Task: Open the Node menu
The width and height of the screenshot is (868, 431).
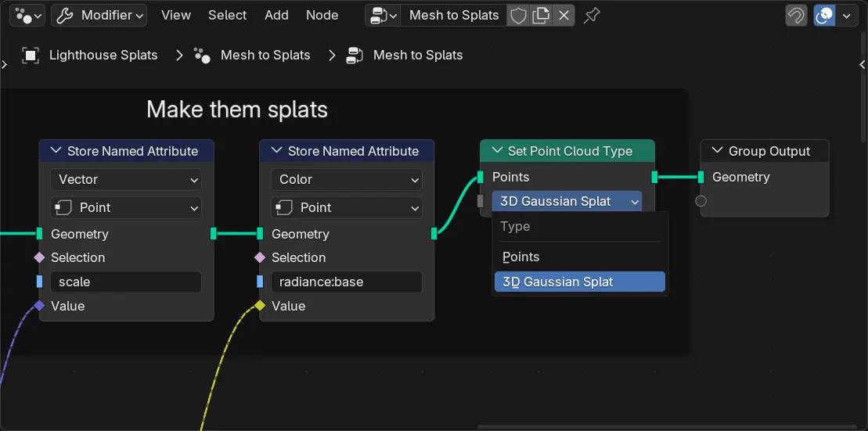Action: point(322,16)
